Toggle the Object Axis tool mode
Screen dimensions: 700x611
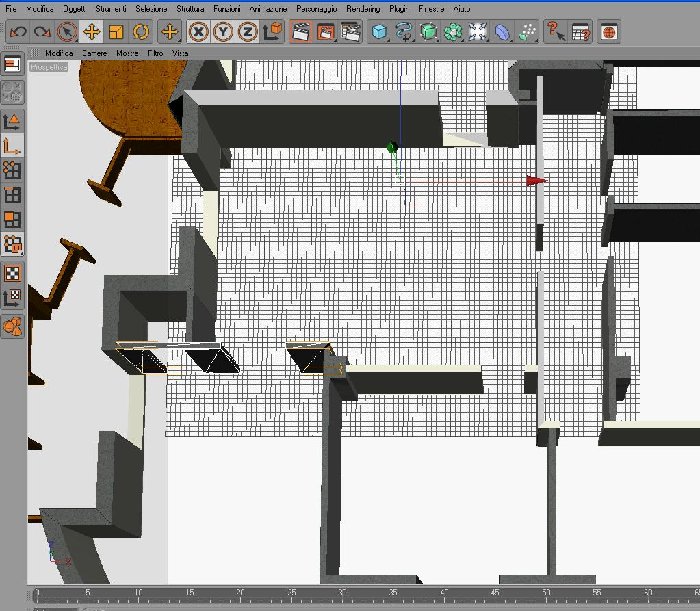click(x=12, y=145)
